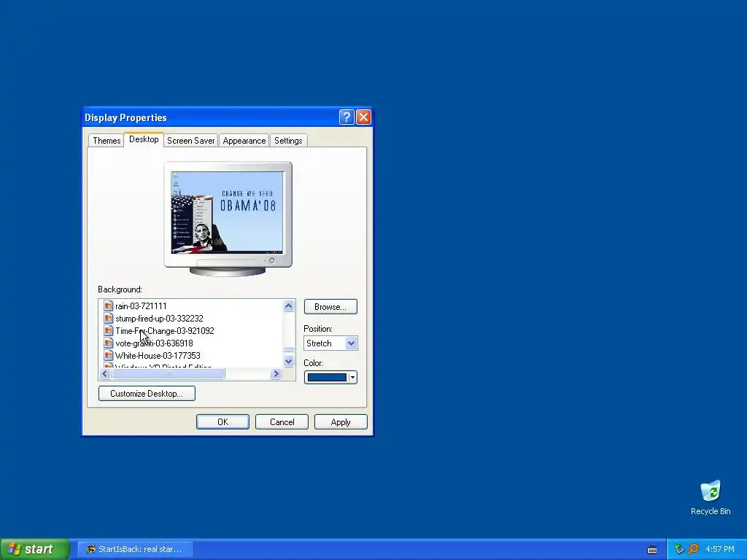Screen dimensions: 747x560
Task: Go to the Appearance tab
Action: [x=244, y=141]
